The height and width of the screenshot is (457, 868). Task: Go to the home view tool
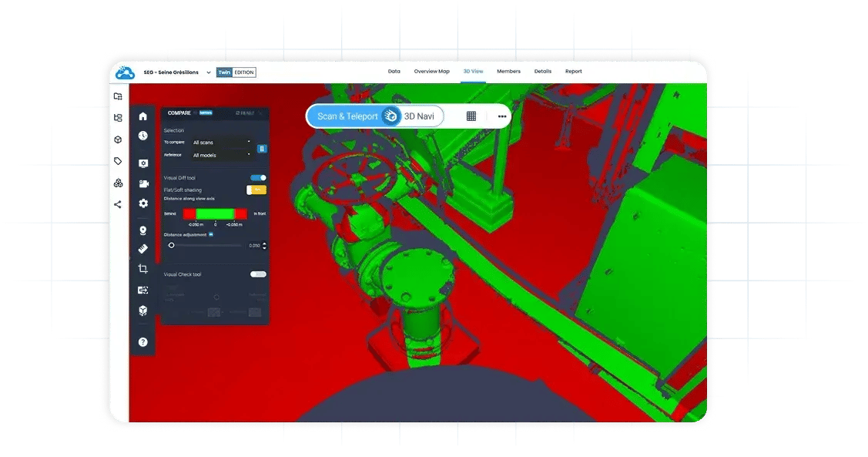pyautogui.click(x=142, y=116)
